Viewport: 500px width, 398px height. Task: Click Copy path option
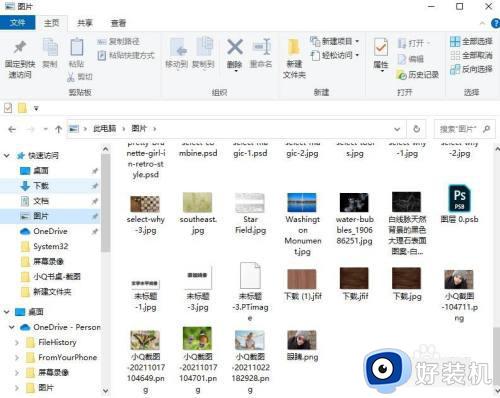pos(119,41)
